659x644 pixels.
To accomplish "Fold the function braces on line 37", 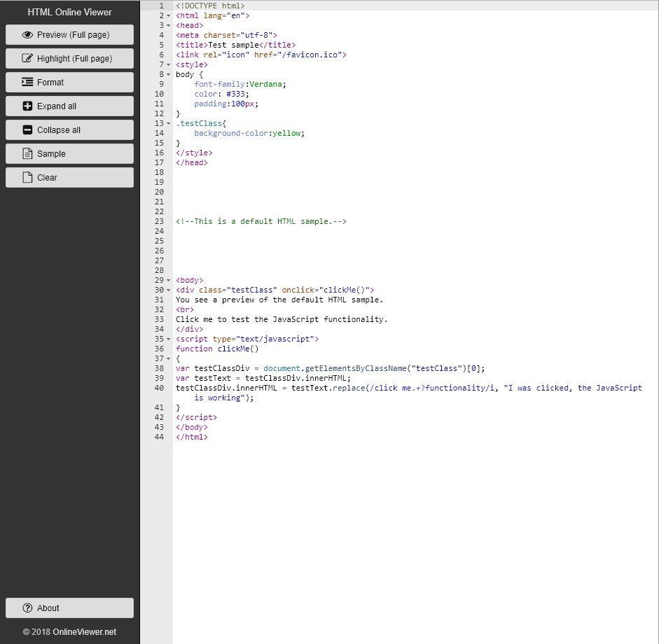I will tap(169, 359).
